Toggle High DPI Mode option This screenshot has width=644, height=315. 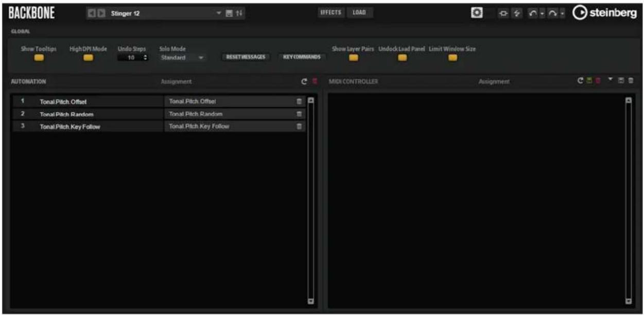[x=89, y=58]
